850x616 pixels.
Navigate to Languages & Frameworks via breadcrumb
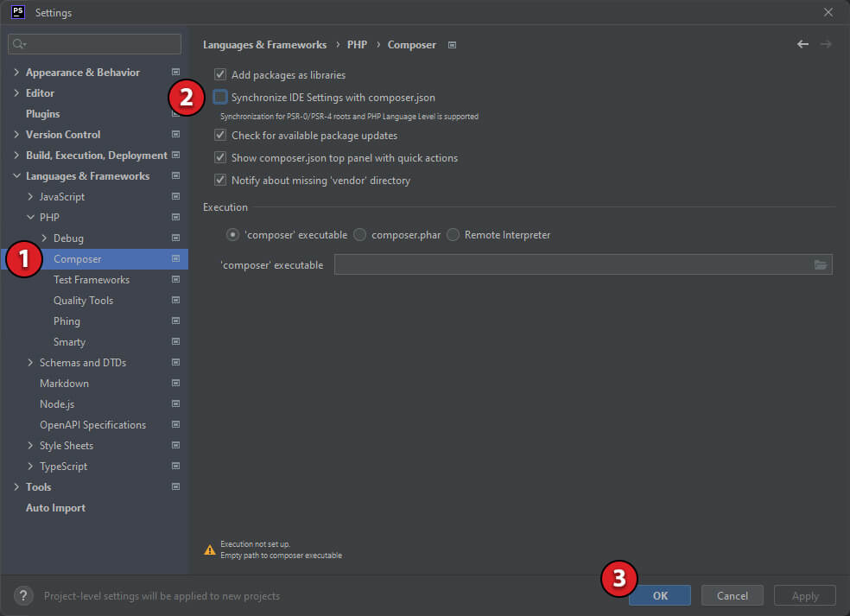[x=264, y=44]
